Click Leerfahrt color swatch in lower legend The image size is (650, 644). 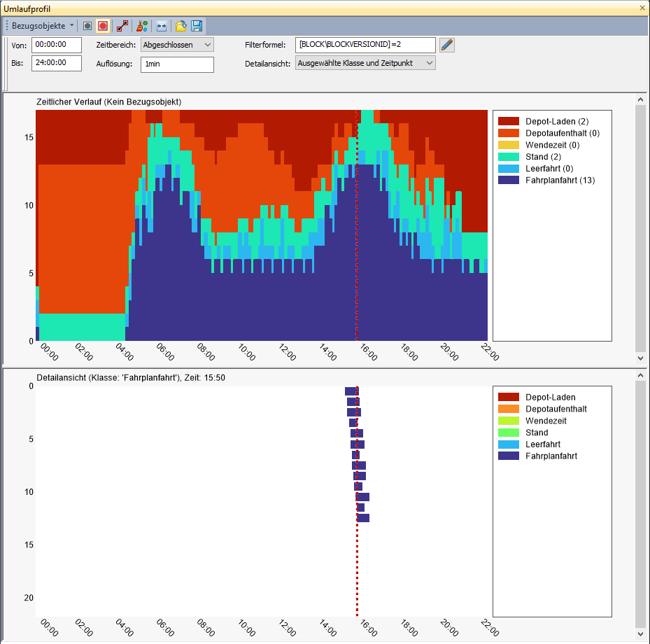pyautogui.click(x=509, y=444)
